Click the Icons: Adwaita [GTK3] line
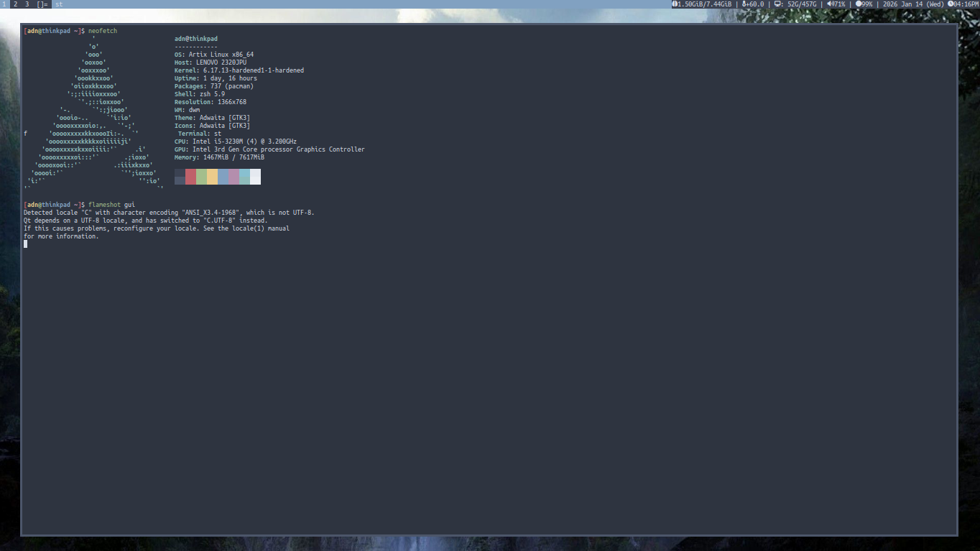The height and width of the screenshot is (551, 980). [x=212, y=126]
